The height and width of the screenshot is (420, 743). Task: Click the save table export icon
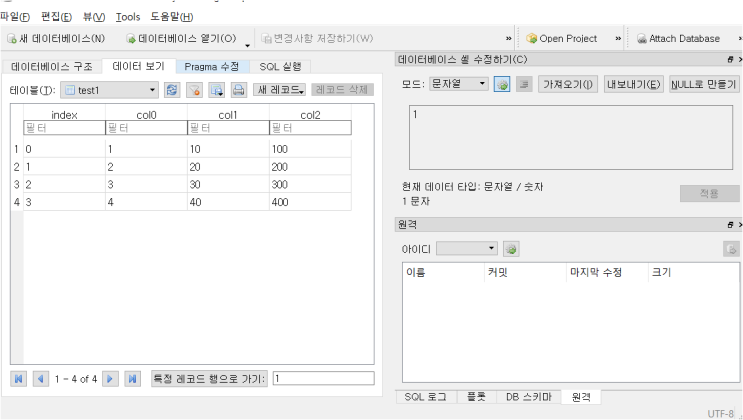(217, 90)
